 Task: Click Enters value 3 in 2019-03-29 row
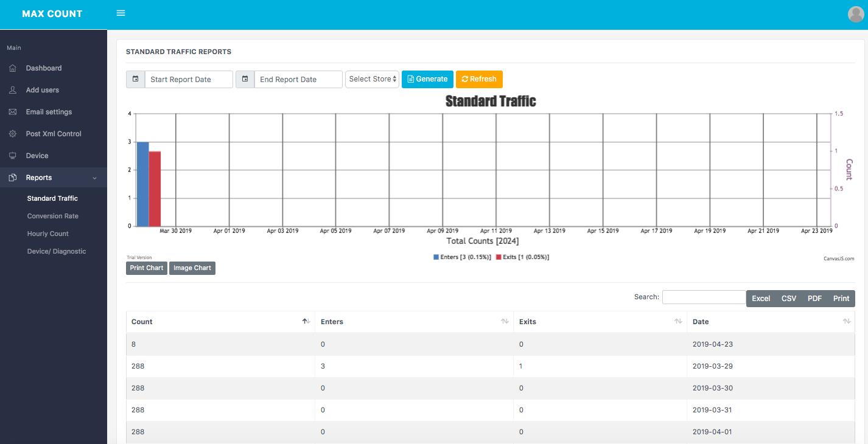coord(323,366)
